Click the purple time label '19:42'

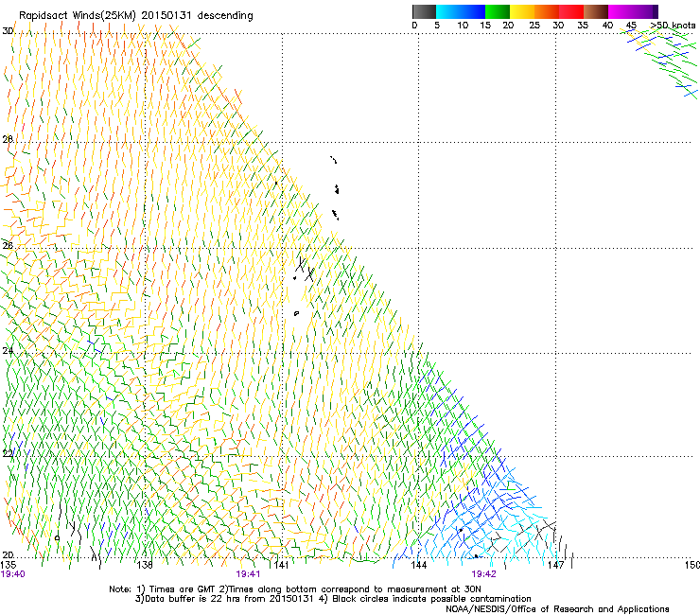(484, 574)
